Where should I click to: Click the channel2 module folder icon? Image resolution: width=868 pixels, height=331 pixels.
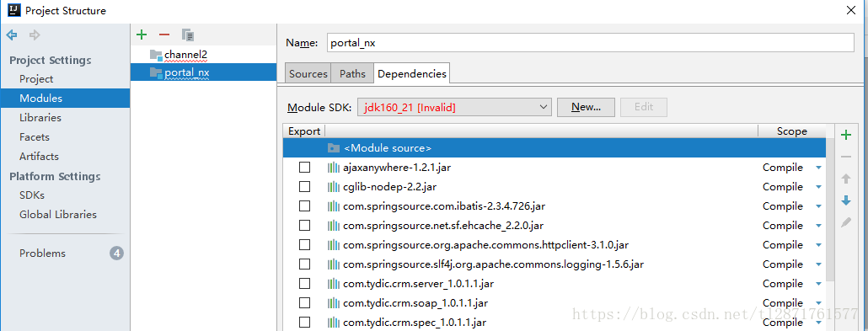click(156, 55)
